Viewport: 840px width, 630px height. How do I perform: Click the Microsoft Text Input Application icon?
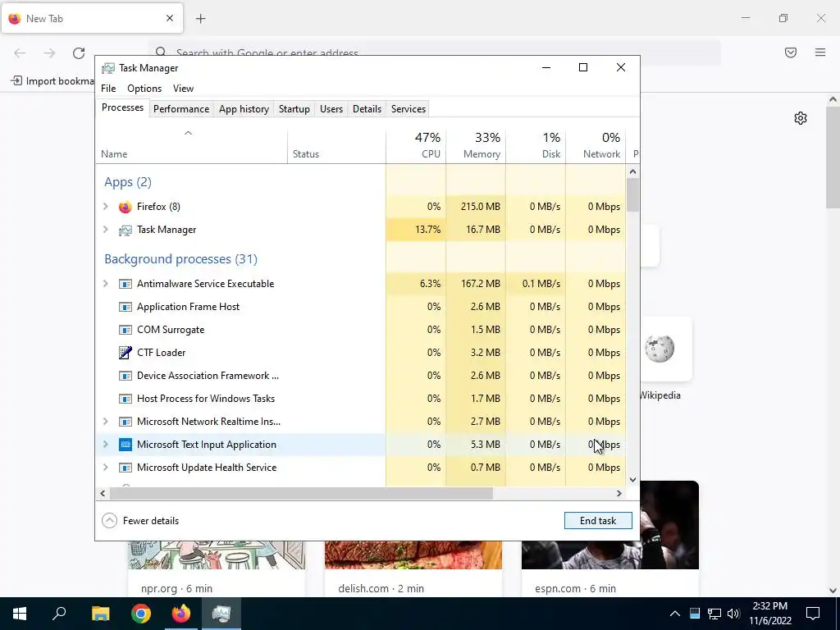tap(125, 445)
